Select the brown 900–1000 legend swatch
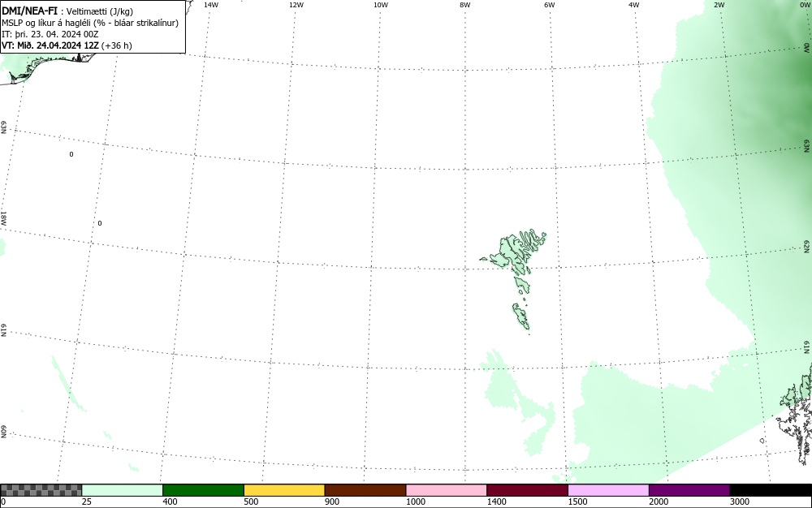This screenshot has width=812, height=508. click(365, 490)
